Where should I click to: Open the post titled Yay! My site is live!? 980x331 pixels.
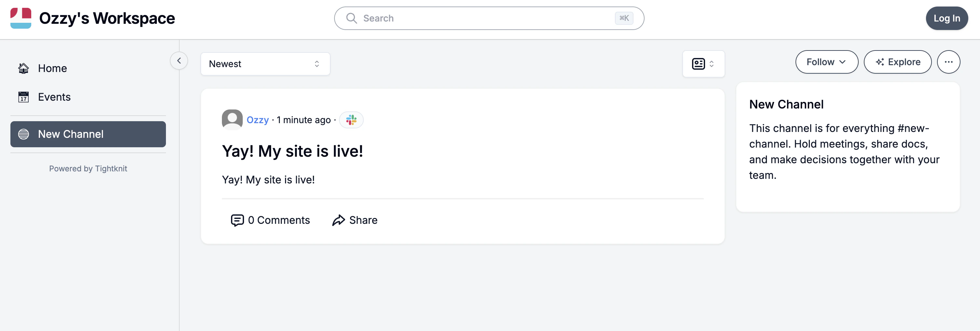(x=293, y=151)
